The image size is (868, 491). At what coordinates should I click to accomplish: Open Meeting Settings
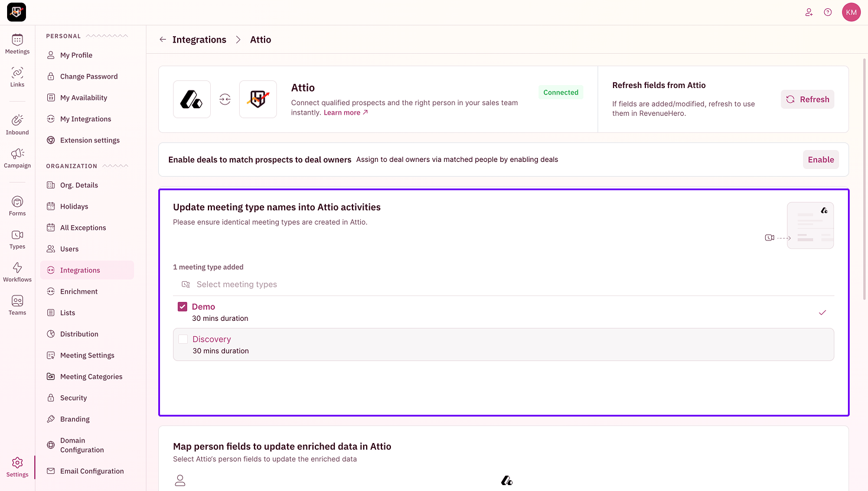(87, 355)
